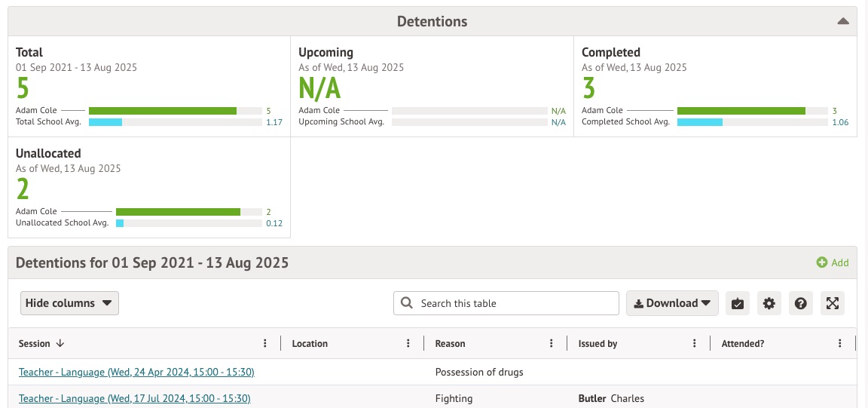Click the green Add detention icon
Viewport: 868px width, 408px height.
click(x=821, y=262)
